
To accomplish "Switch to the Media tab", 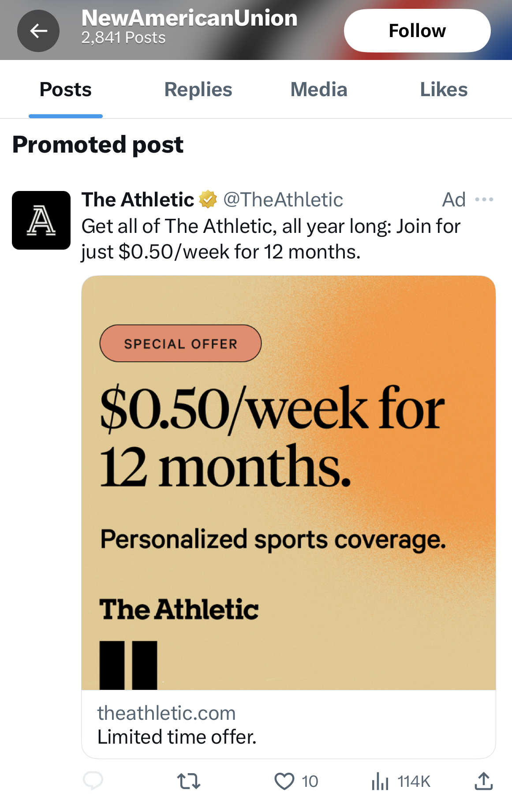I will (x=319, y=89).
